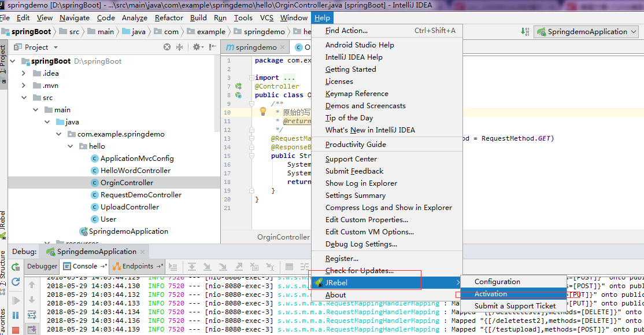Switch to the Debugger tab

pos(42,266)
